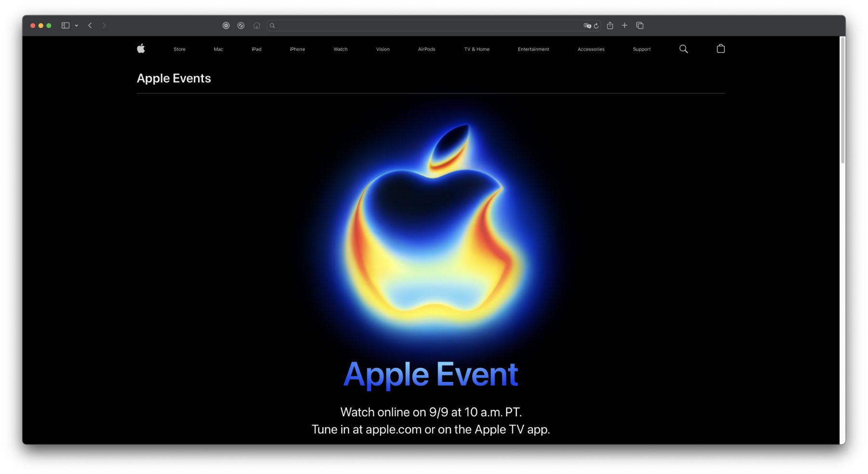Viewport: 868px width, 474px height.
Task: Open the Store menu item
Action: [x=179, y=49]
